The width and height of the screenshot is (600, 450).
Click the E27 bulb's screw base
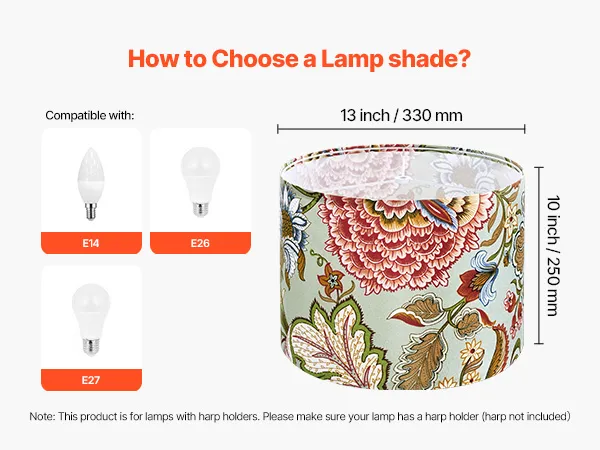point(90,346)
